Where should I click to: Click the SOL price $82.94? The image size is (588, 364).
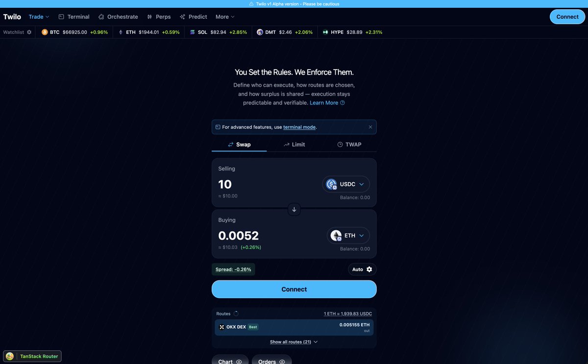[219, 32]
